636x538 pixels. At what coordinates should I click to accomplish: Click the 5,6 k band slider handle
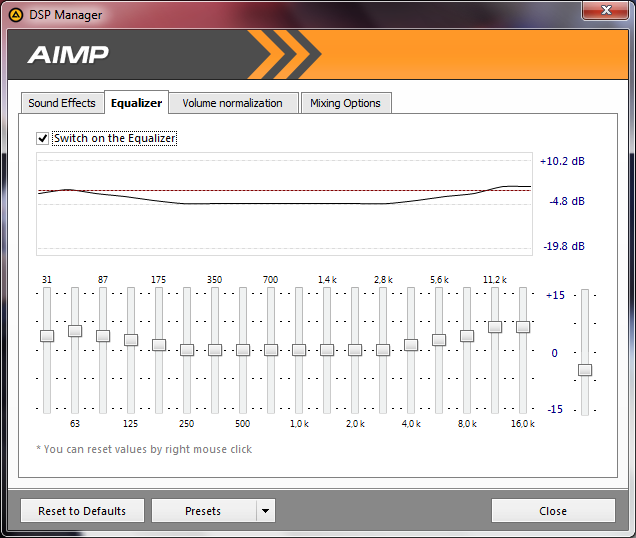point(439,340)
